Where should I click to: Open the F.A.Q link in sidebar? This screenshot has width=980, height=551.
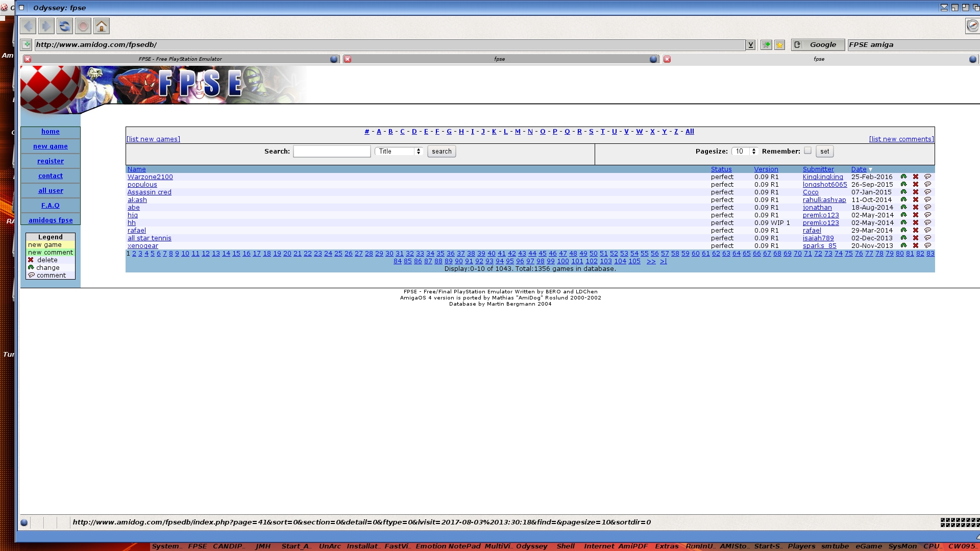51,206
